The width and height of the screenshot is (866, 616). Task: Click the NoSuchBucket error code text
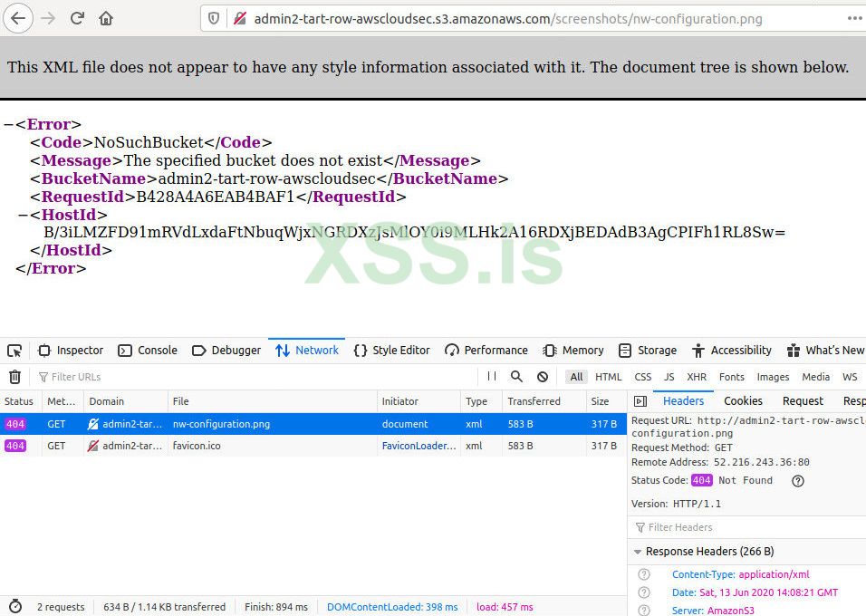coord(149,142)
